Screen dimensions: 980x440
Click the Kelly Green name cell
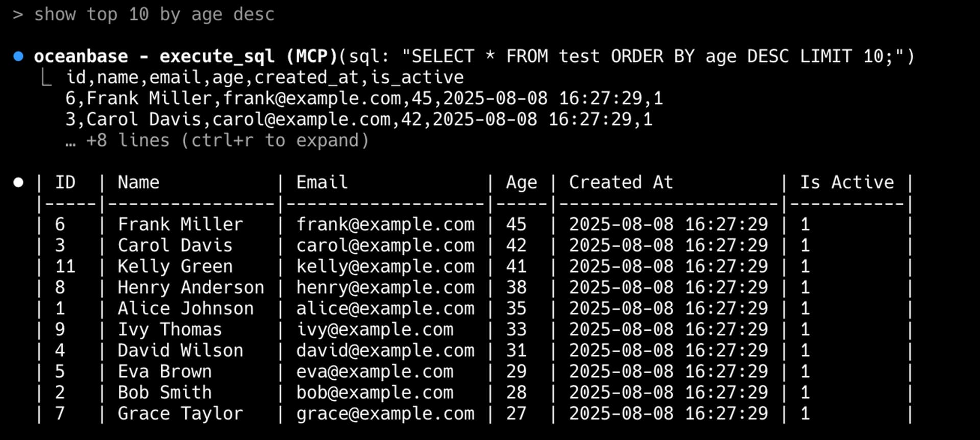pos(175,266)
